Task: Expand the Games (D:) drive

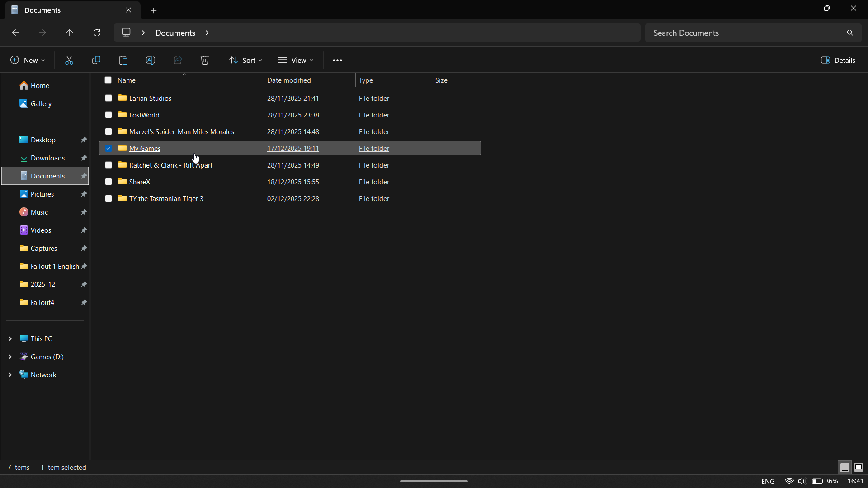Action: pyautogui.click(x=10, y=357)
